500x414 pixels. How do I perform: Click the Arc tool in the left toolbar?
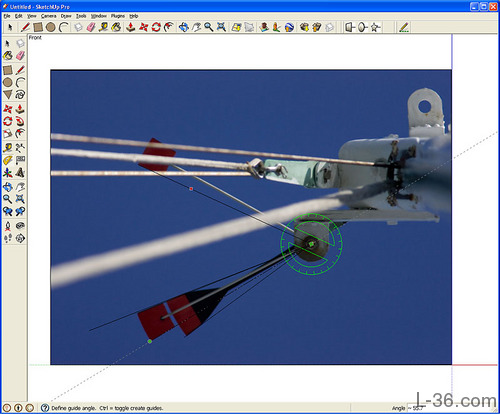coord(20,82)
